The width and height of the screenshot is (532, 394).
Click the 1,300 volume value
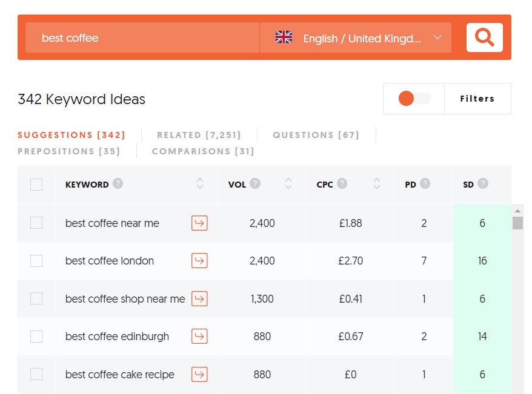[262, 299]
